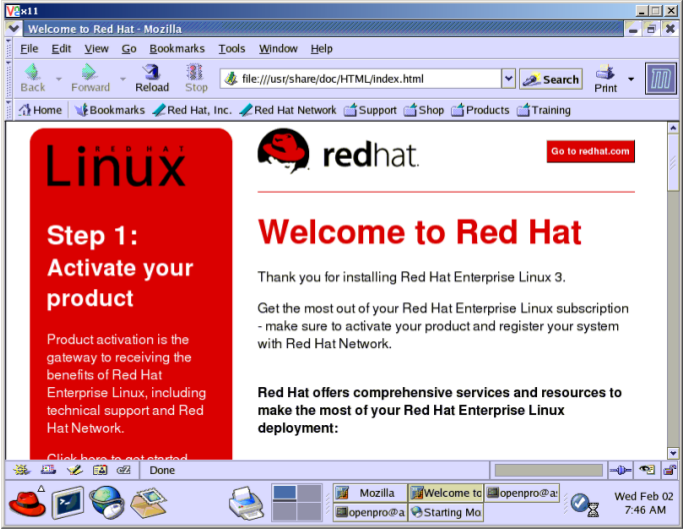Expand the URL history dropdown arrow

coord(508,79)
